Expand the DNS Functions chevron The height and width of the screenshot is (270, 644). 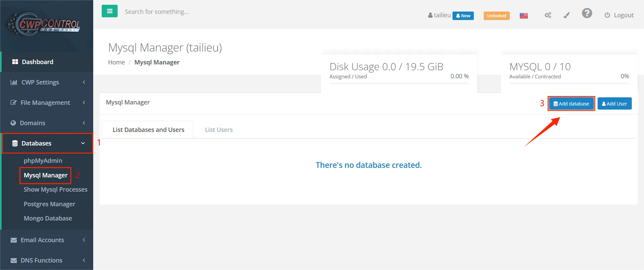[84, 260]
